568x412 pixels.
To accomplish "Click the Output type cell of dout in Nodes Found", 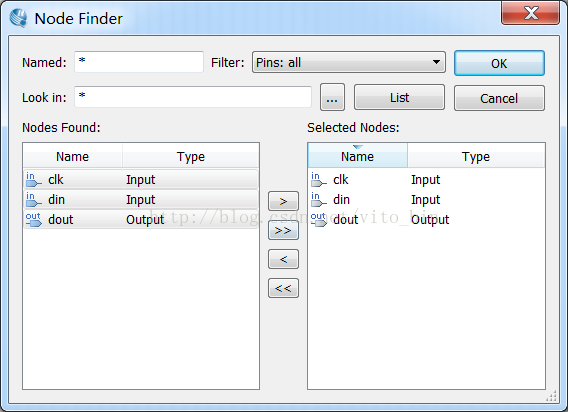I will pos(145,220).
